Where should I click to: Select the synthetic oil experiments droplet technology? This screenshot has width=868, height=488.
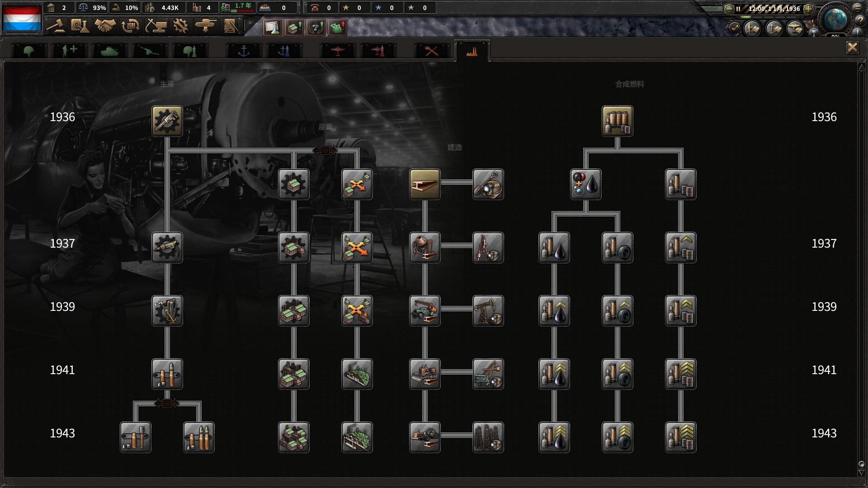(x=586, y=184)
